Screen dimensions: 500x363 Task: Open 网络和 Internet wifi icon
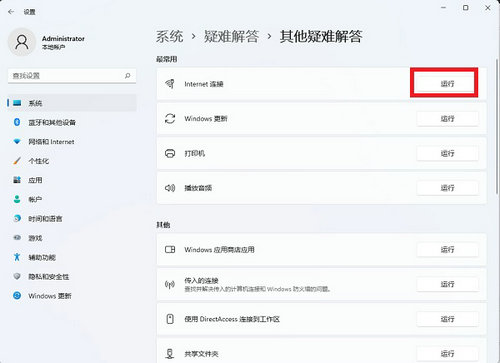pyautogui.click(x=17, y=142)
